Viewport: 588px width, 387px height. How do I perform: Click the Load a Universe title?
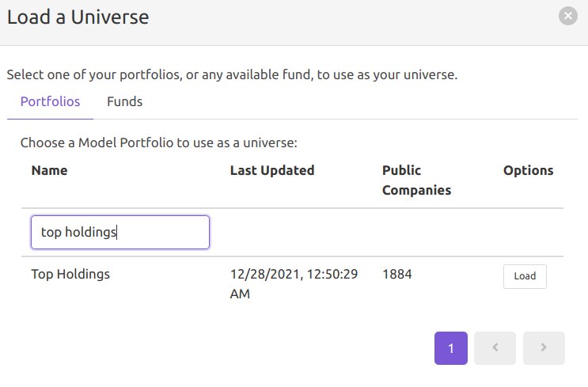pos(78,16)
